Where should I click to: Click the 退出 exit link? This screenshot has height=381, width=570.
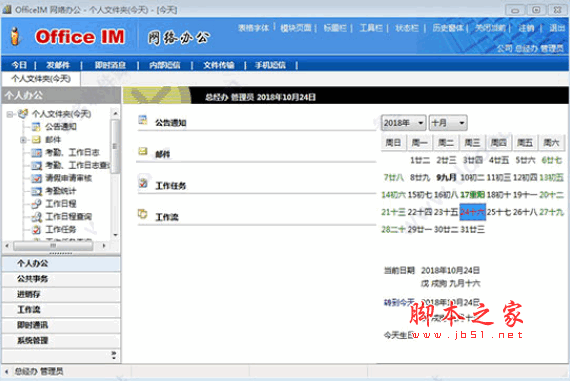coord(557,28)
